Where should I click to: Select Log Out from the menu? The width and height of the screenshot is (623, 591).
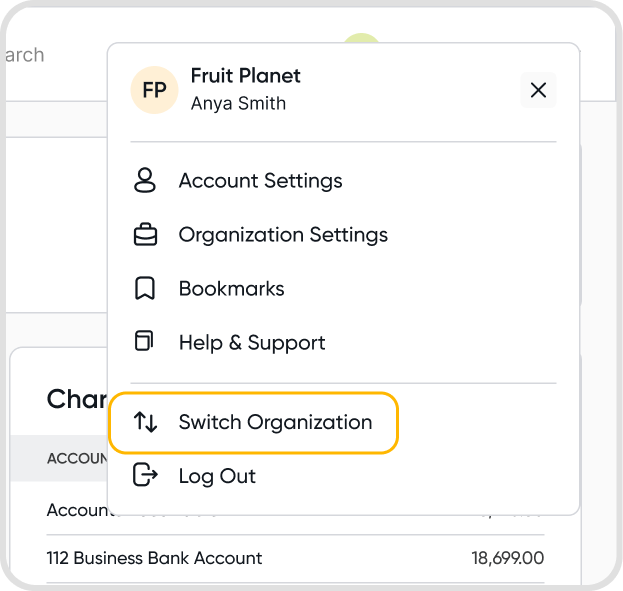pyautogui.click(x=217, y=476)
